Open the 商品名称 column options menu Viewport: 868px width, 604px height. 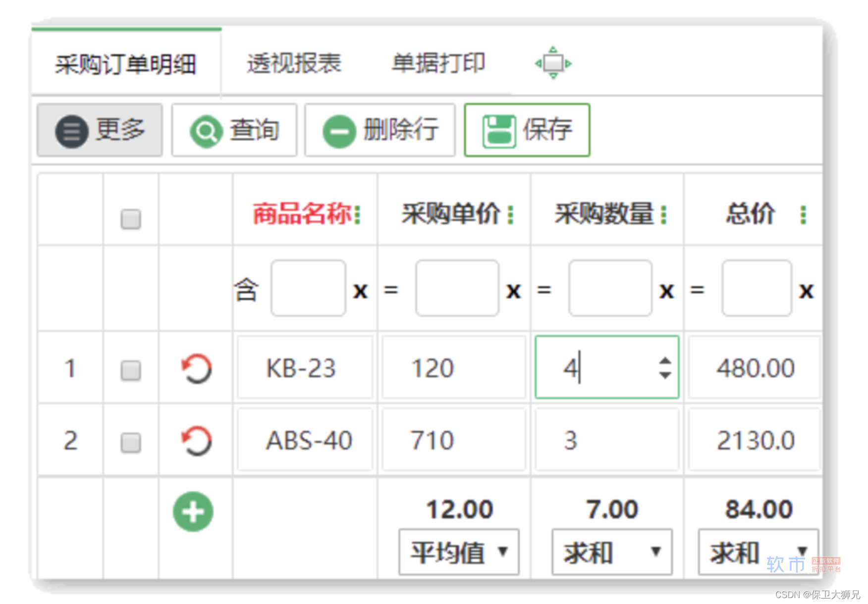tap(357, 214)
